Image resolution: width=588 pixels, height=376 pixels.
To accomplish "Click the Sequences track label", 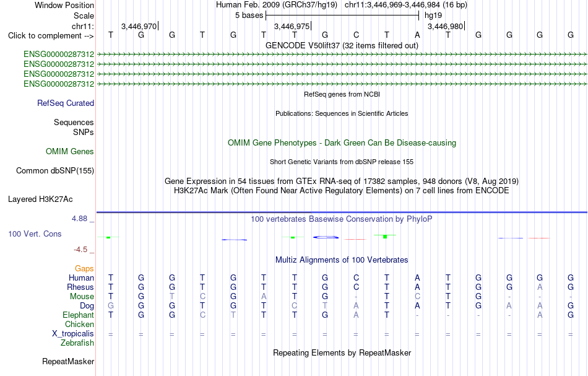I will pyautogui.click(x=74, y=122).
